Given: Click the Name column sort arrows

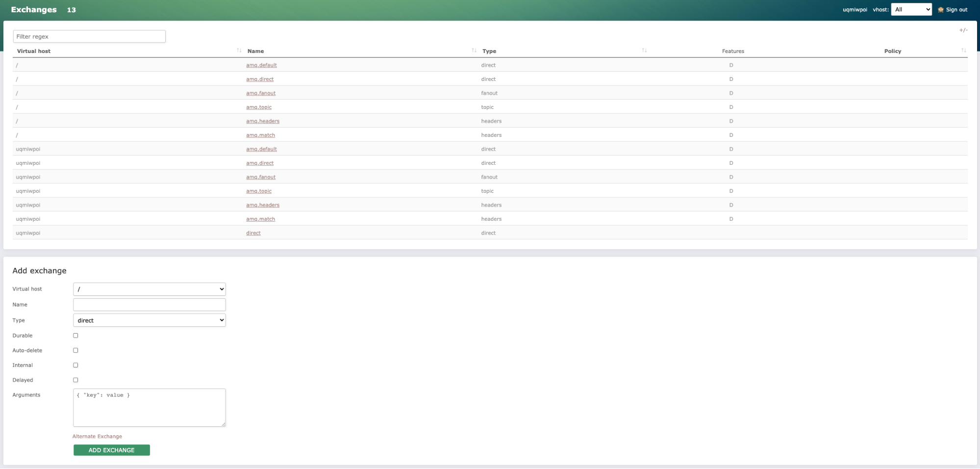Looking at the screenshot, I should point(474,51).
